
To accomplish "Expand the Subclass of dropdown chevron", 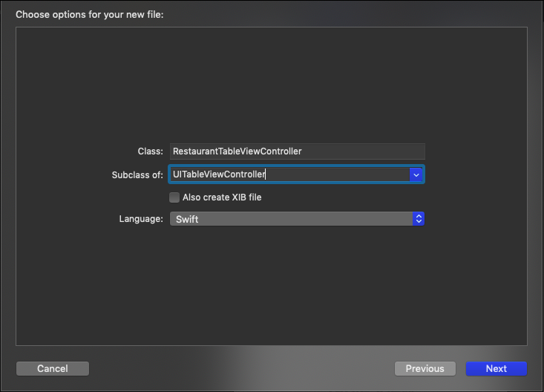I will pos(416,174).
